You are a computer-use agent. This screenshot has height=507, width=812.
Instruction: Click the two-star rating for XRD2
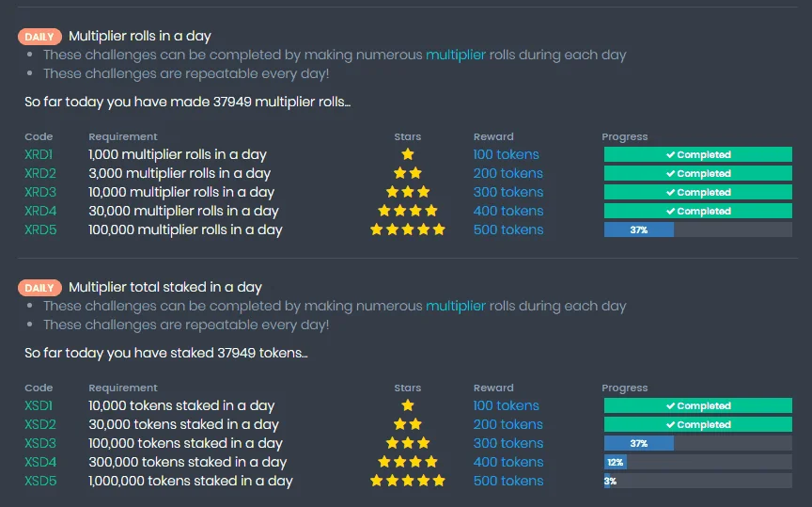pyautogui.click(x=408, y=173)
